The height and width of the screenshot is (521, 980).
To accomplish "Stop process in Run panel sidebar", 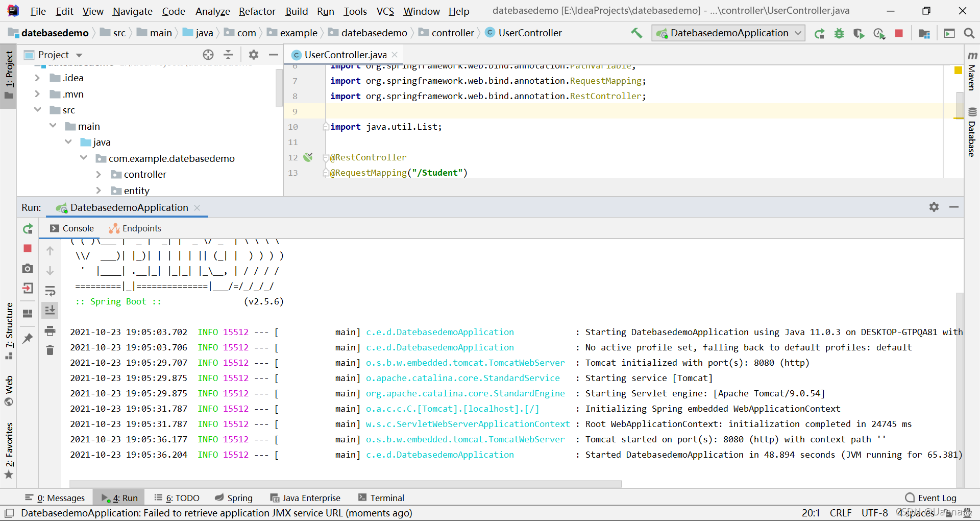I will tap(28, 248).
